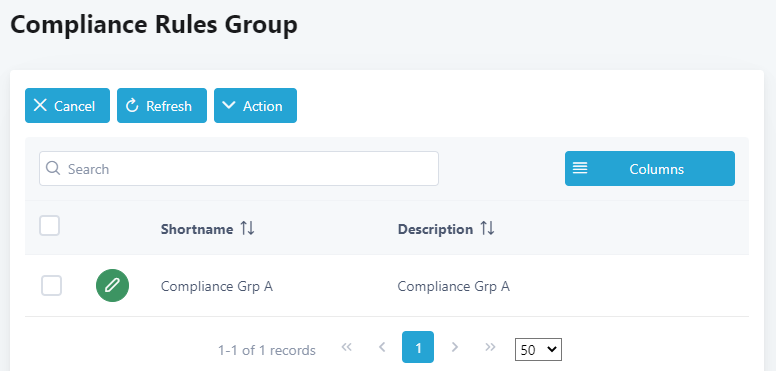776x371 pixels.
Task: Click the Cancel button
Action: (67, 105)
